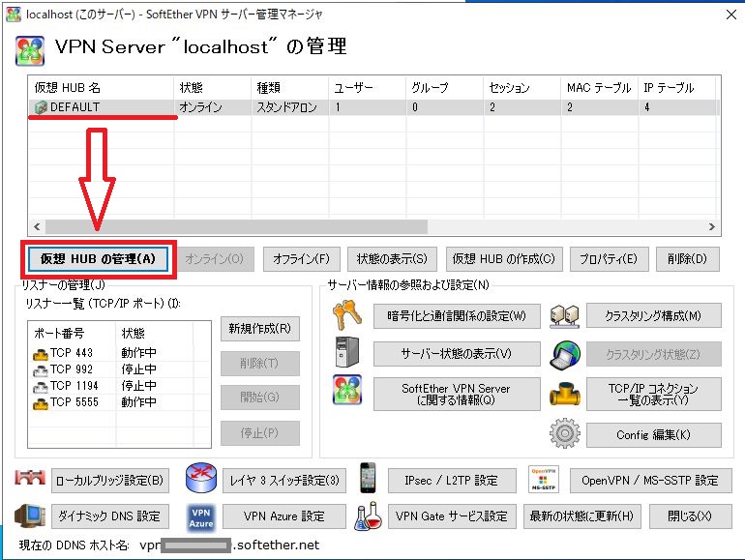Click the large VPN Server header icon
The image size is (745, 560).
[30, 51]
